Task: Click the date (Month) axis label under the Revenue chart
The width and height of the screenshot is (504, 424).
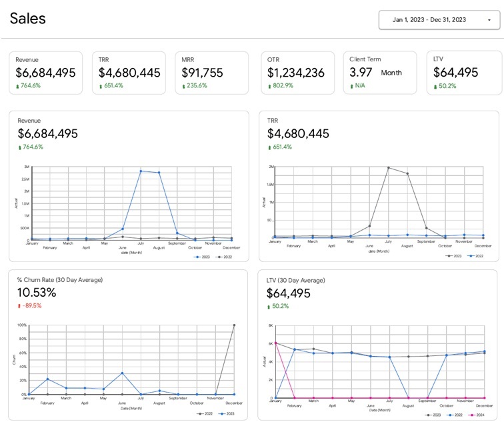Action: coord(131,253)
